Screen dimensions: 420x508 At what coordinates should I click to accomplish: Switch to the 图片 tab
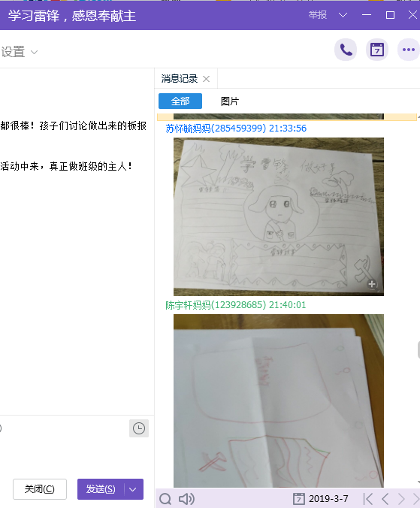click(230, 101)
